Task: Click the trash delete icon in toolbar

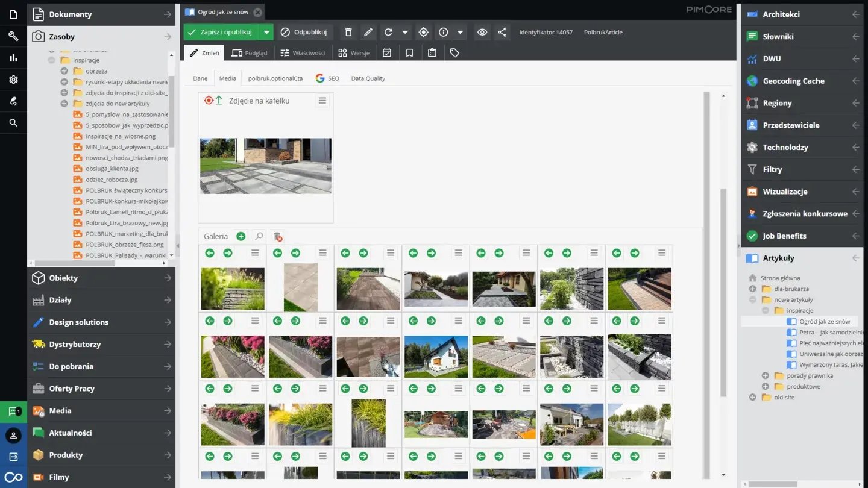Action: pyautogui.click(x=348, y=32)
